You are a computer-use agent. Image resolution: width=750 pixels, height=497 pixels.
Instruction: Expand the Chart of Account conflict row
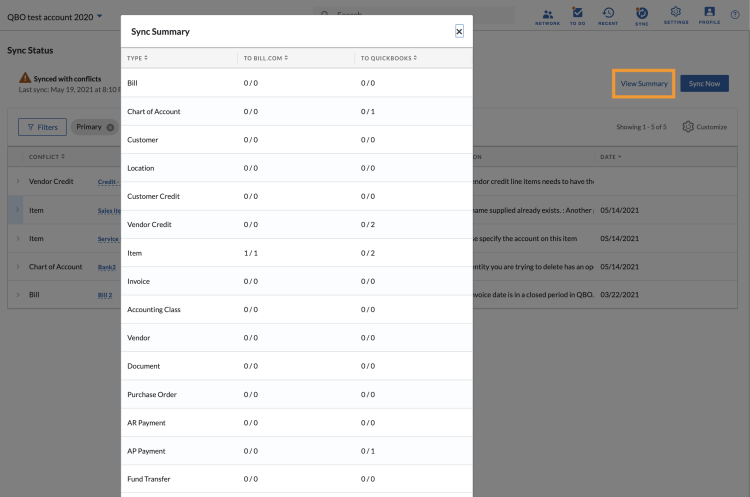pos(18,266)
